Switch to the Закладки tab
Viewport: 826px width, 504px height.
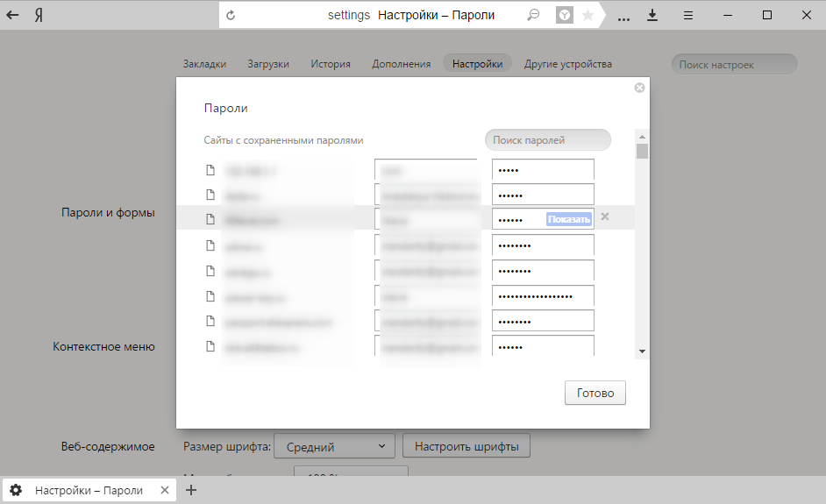click(204, 64)
